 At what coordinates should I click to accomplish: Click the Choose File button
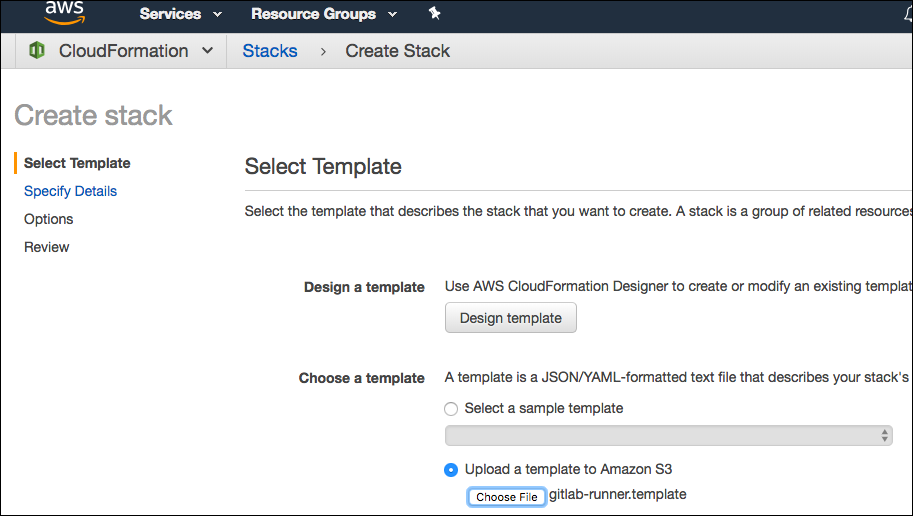[507, 497]
